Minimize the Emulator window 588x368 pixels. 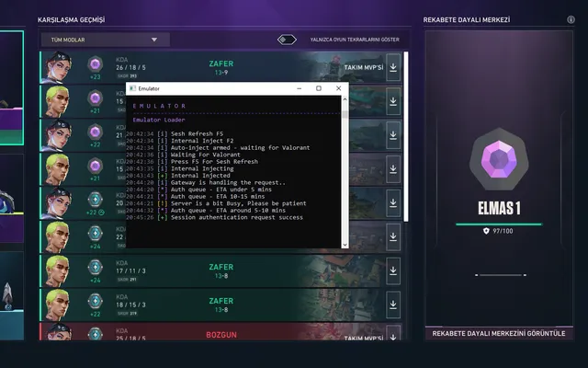tap(299, 88)
